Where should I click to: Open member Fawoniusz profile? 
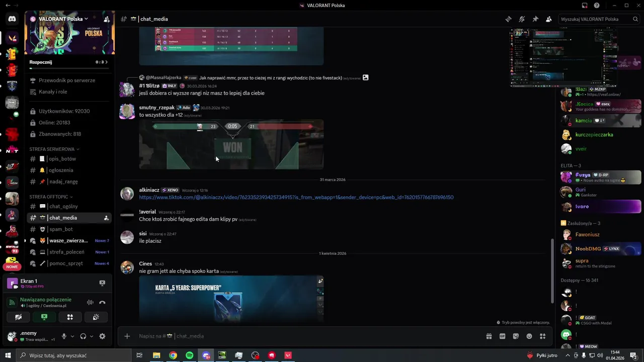tap(601, 234)
